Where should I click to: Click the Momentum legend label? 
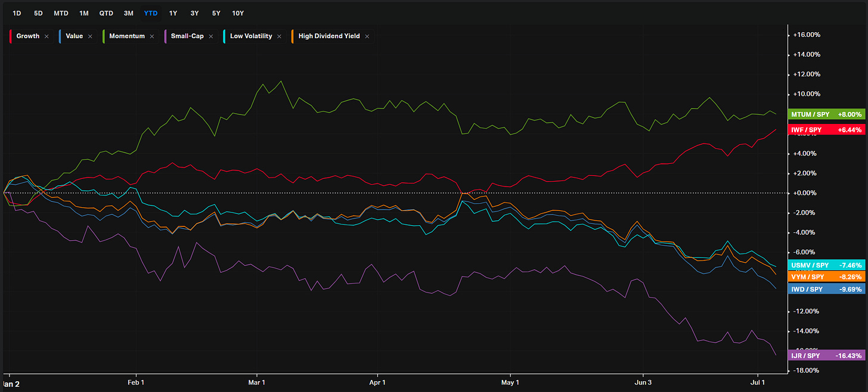coord(126,36)
